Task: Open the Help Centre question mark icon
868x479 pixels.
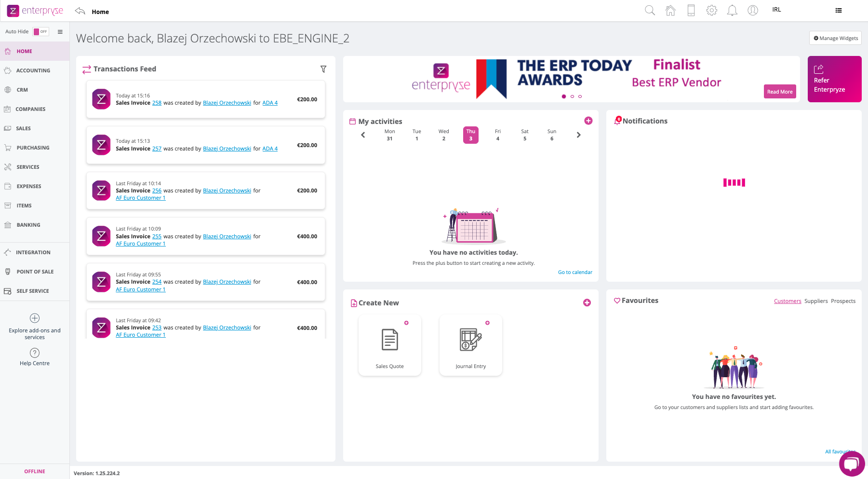Action: pos(35,353)
